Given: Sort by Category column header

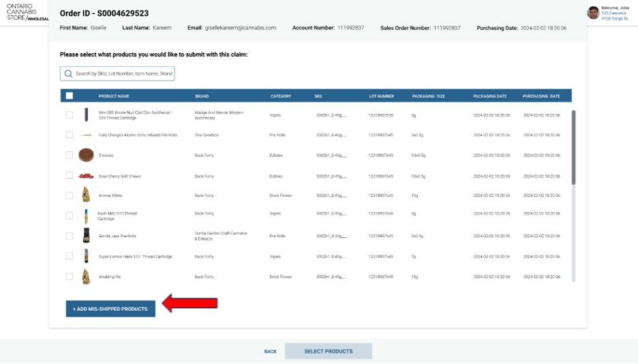Looking at the screenshot, I should 281,96.
